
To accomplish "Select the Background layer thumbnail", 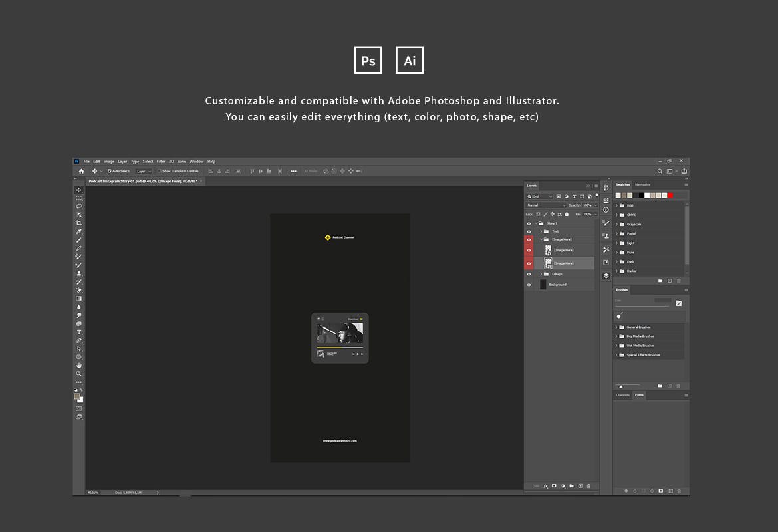I will point(543,285).
